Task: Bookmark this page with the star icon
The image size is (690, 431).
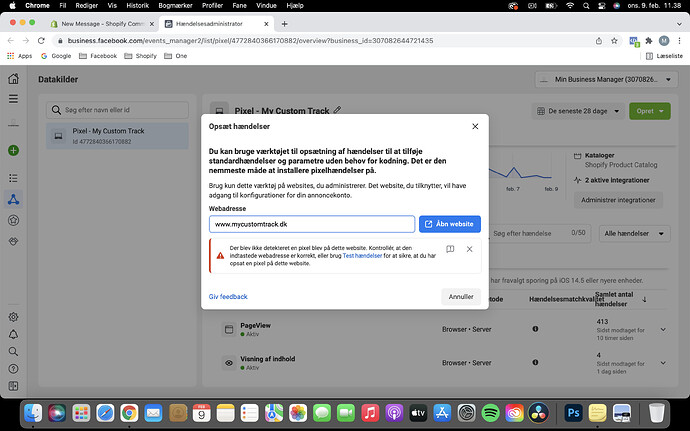Action: 614,41
